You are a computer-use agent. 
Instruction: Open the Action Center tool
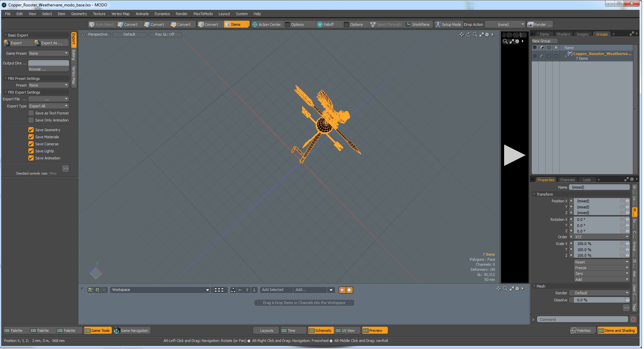click(267, 24)
